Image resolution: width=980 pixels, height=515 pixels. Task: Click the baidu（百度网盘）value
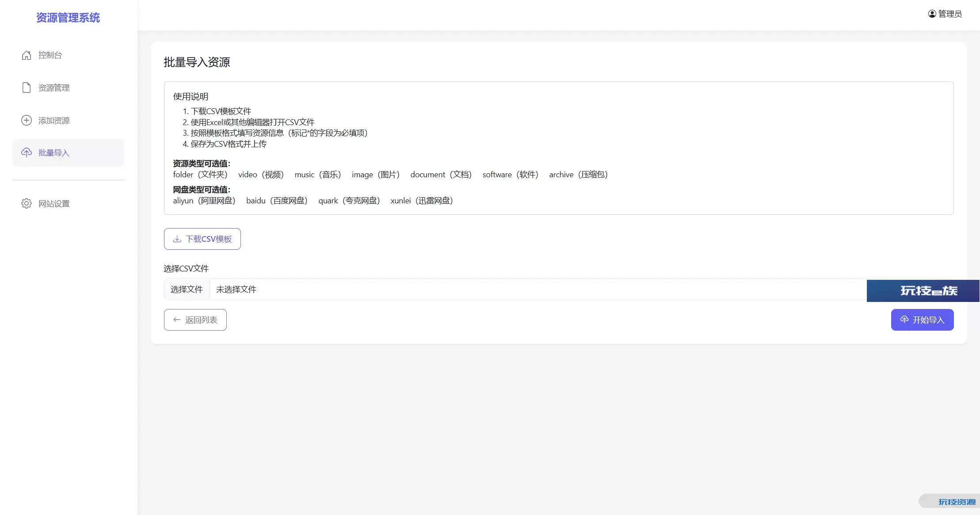point(277,201)
